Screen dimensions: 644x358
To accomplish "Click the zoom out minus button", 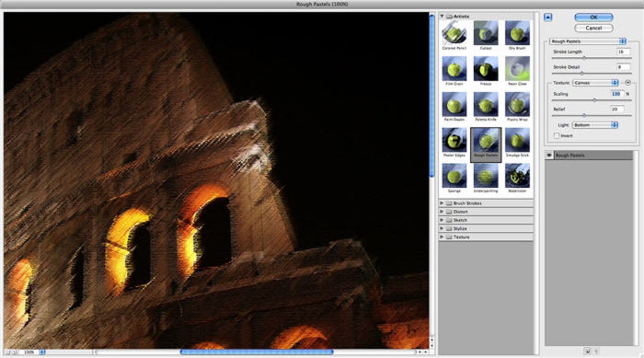I will [8, 352].
